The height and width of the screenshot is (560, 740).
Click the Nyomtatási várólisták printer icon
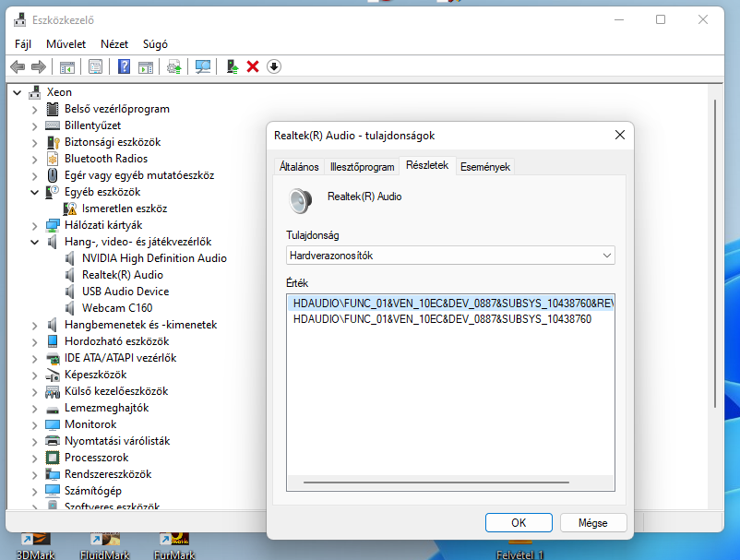tap(53, 441)
